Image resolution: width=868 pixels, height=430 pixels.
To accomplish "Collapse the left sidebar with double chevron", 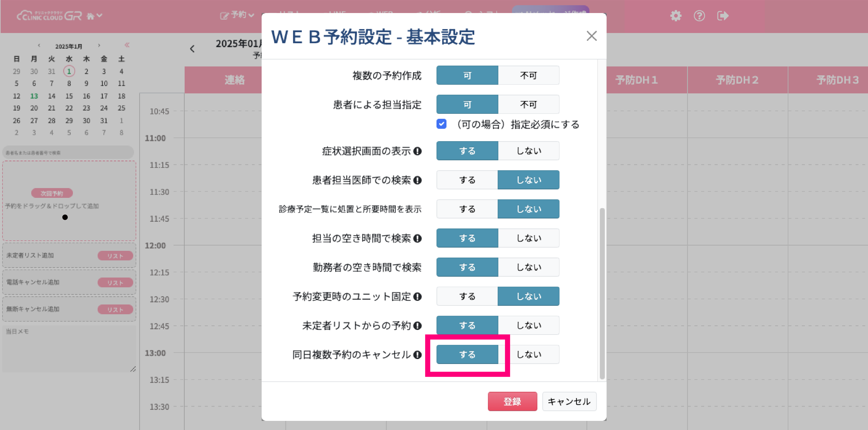I will (127, 45).
